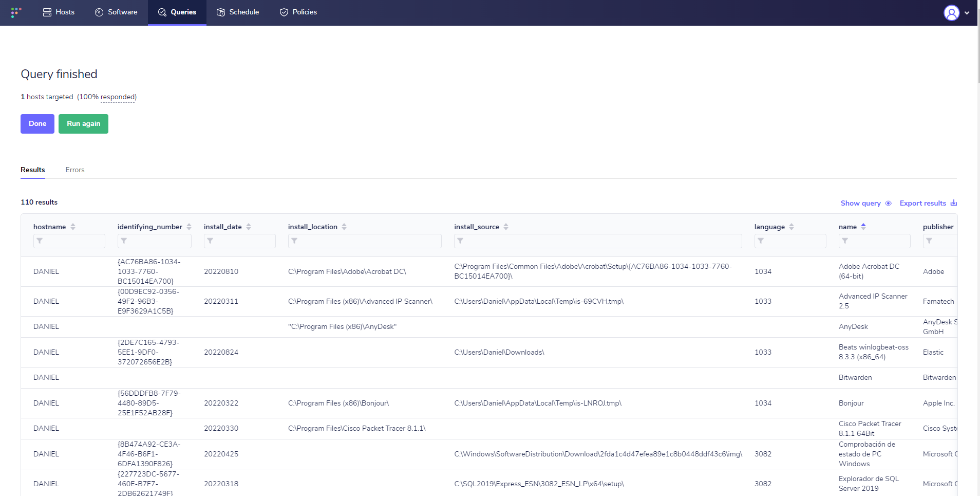The height and width of the screenshot is (496, 980).
Task: Open the Schedule page
Action: (x=238, y=12)
